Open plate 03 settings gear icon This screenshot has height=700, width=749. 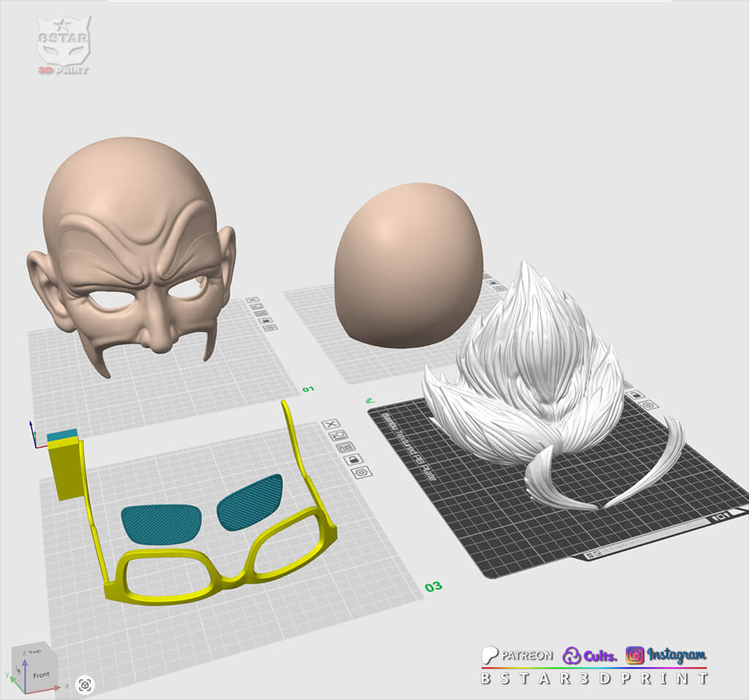pos(361,473)
